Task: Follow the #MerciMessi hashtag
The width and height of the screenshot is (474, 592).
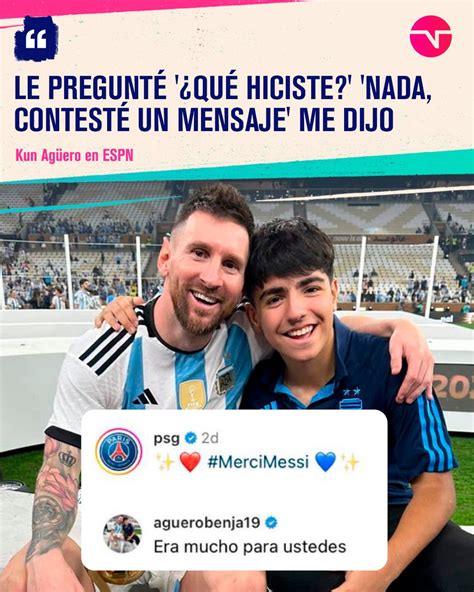Action: coord(258,462)
